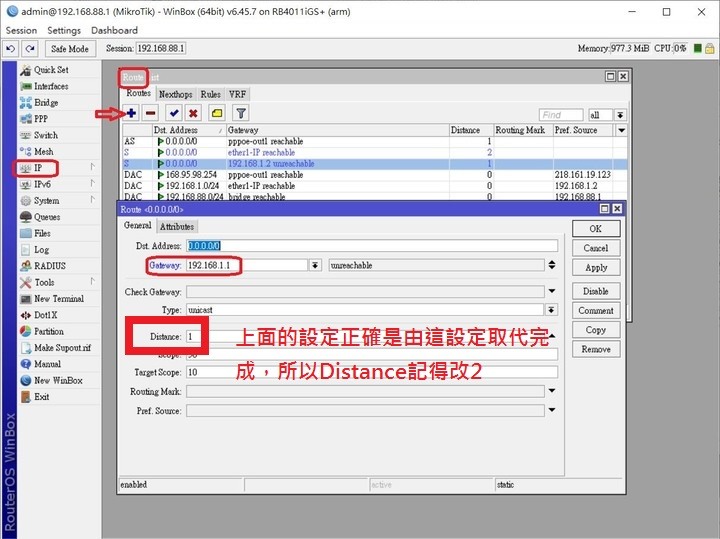Switch to Nexthops tab
Viewport: 720px width, 539px height.
point(175,94)
